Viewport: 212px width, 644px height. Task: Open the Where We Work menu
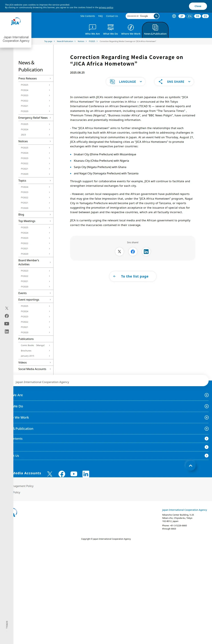(131, 30)
